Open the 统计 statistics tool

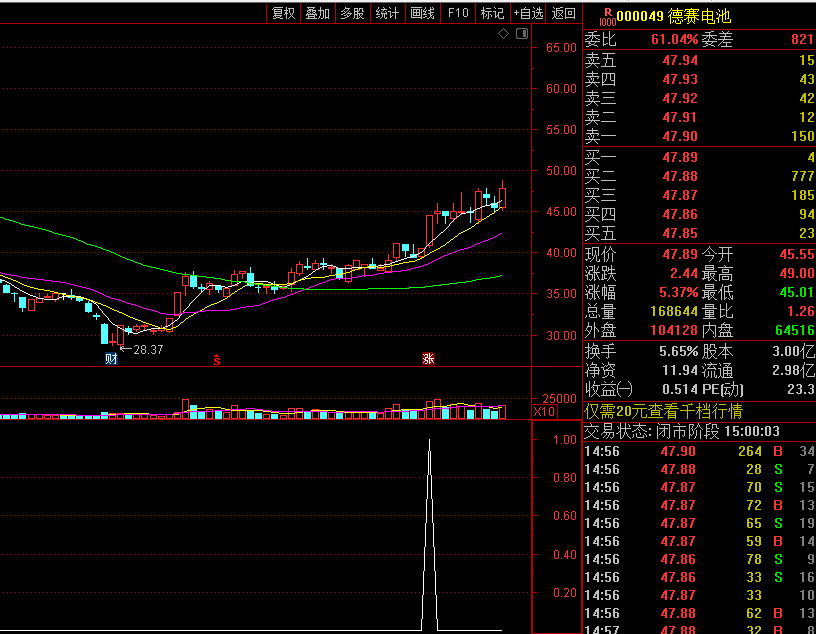click(x=387, y=13)
